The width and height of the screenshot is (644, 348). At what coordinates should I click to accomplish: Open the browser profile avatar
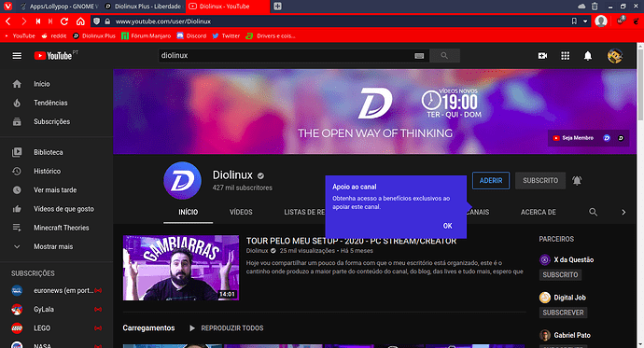pos(601,21)
